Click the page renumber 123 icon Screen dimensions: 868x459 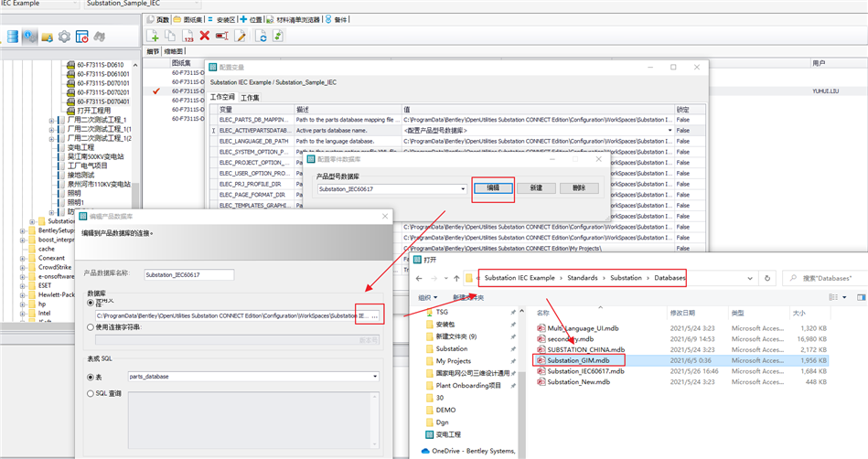tap(188, 36)
